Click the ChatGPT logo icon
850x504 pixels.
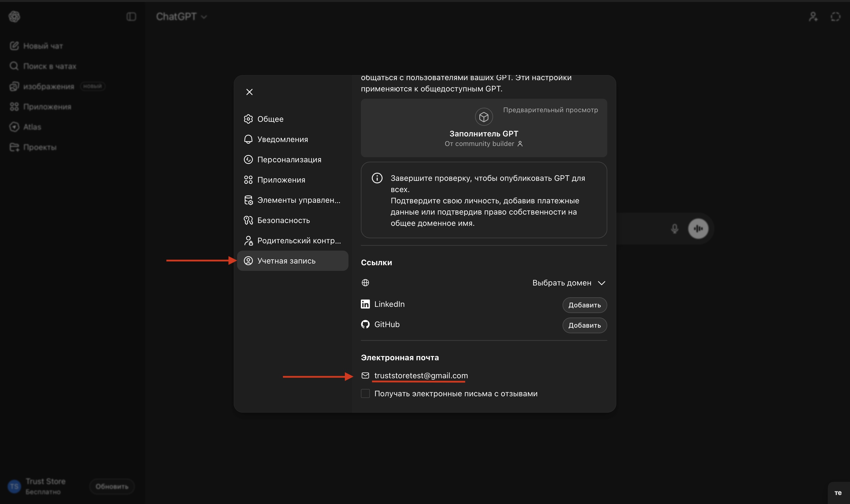[14, 16]
